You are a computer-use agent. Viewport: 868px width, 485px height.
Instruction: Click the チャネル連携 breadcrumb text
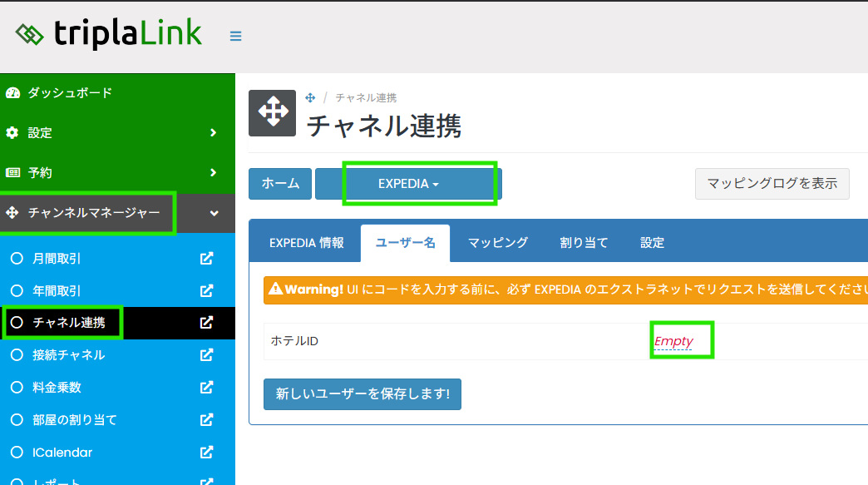coord(366,98)
